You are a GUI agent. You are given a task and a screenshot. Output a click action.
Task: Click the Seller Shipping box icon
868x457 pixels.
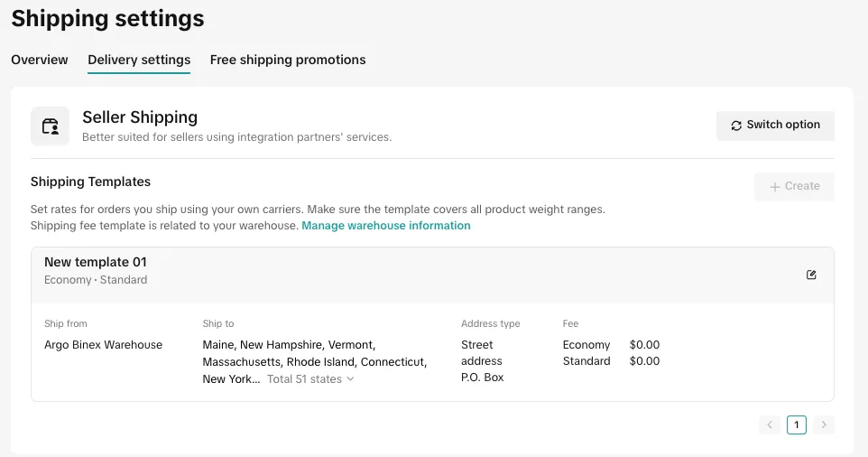[x=50, y=126]
